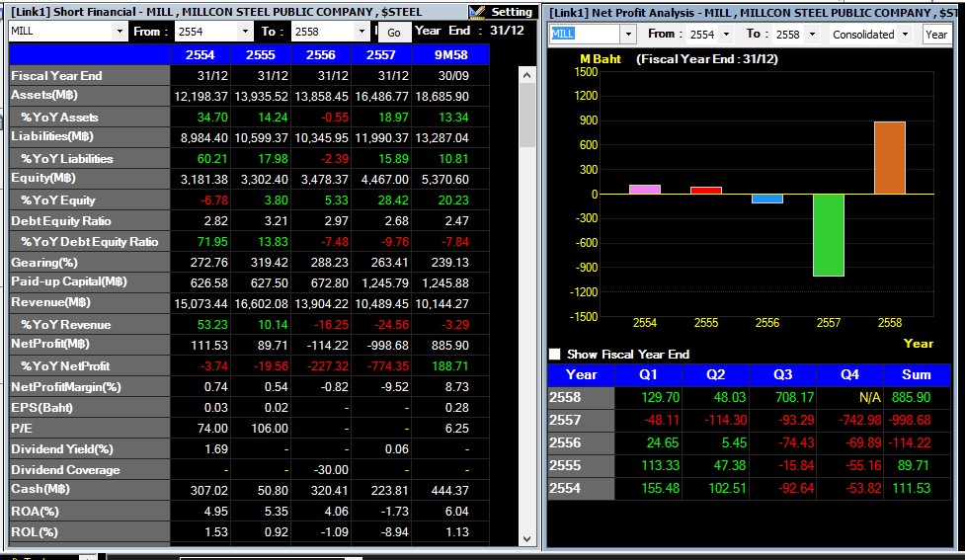Click the blue 2556 bar in chart
This screenshot has width=965, height=560.
pyautogui.click(x=766, y=199)
